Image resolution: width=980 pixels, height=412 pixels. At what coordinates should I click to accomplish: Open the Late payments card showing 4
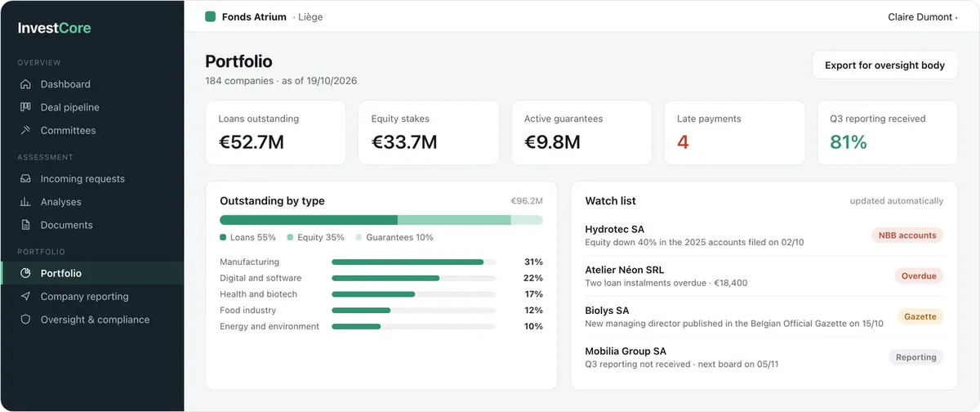coord(734,132)
